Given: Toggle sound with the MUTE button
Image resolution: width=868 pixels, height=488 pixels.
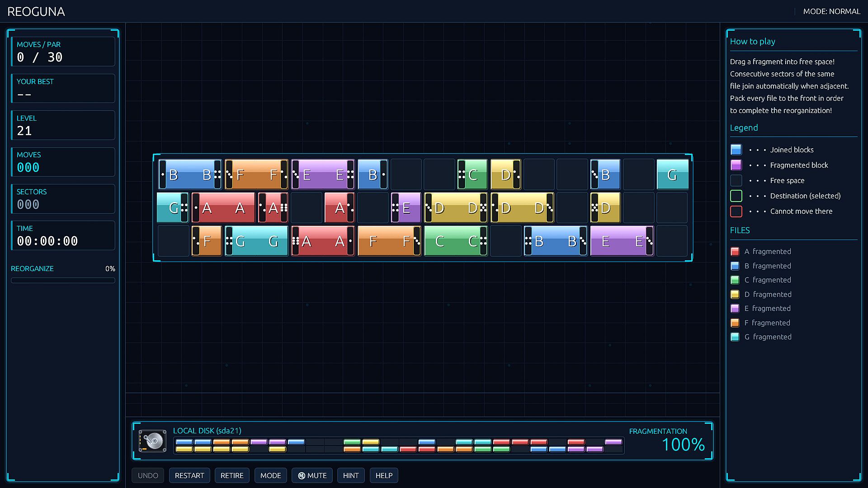Looking at the screenshot, I should 312,476.
